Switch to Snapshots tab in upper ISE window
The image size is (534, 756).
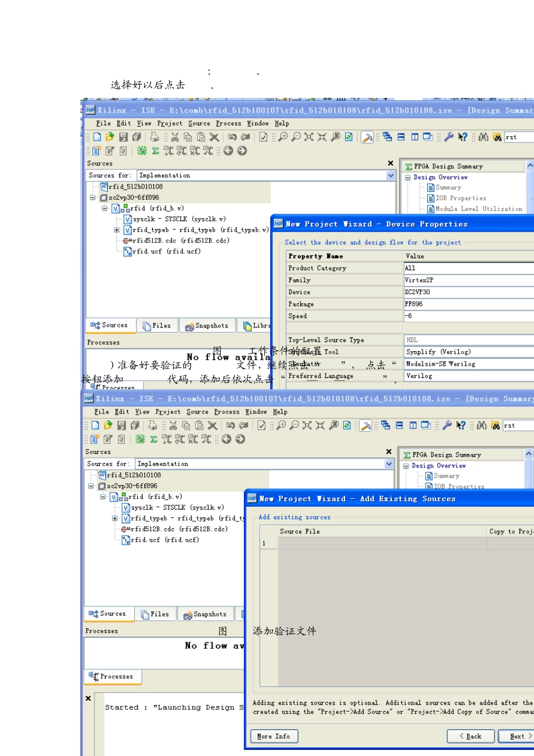coord(207,326)
